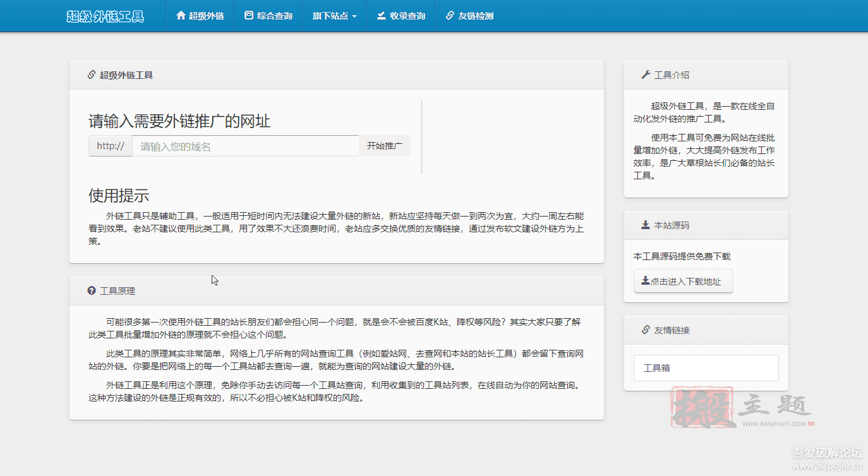The height and width of the screenshot is (476, 868).
Task: Click paragraph starting 使用本工具可免费为网站
Action: [x=706, y=157]
